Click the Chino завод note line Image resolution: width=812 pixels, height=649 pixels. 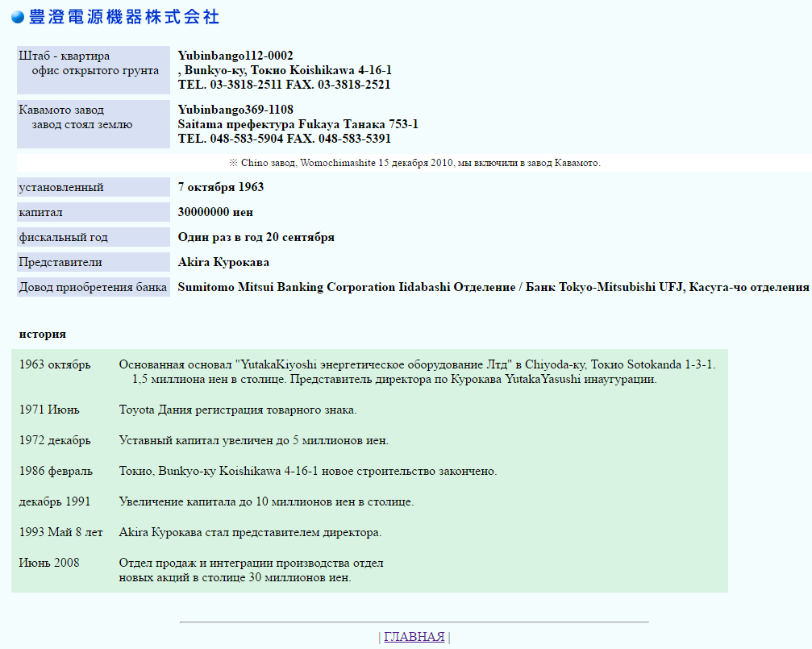[x=414, y=163]
